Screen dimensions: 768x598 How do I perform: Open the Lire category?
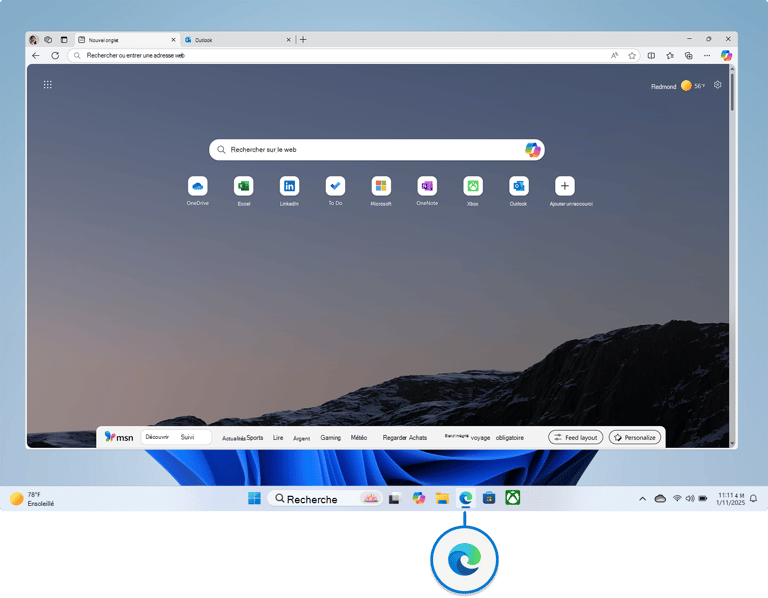(x=278, y=437)
